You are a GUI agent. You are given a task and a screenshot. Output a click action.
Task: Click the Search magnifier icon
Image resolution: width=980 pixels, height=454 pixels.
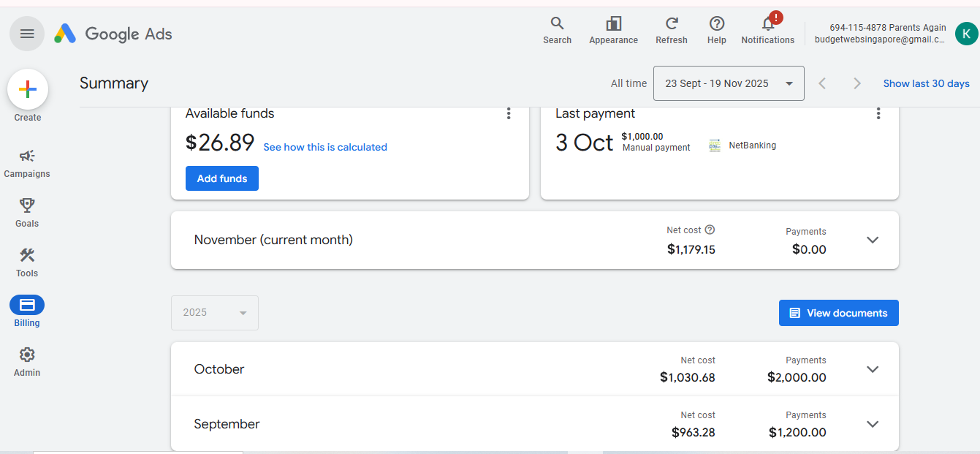coord(557,24)
